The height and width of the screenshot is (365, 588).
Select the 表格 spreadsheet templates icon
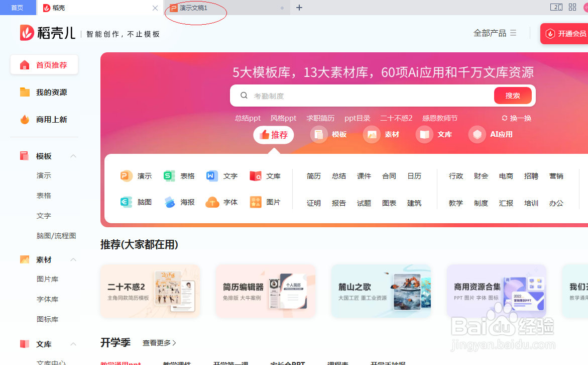tap(169, 176)
